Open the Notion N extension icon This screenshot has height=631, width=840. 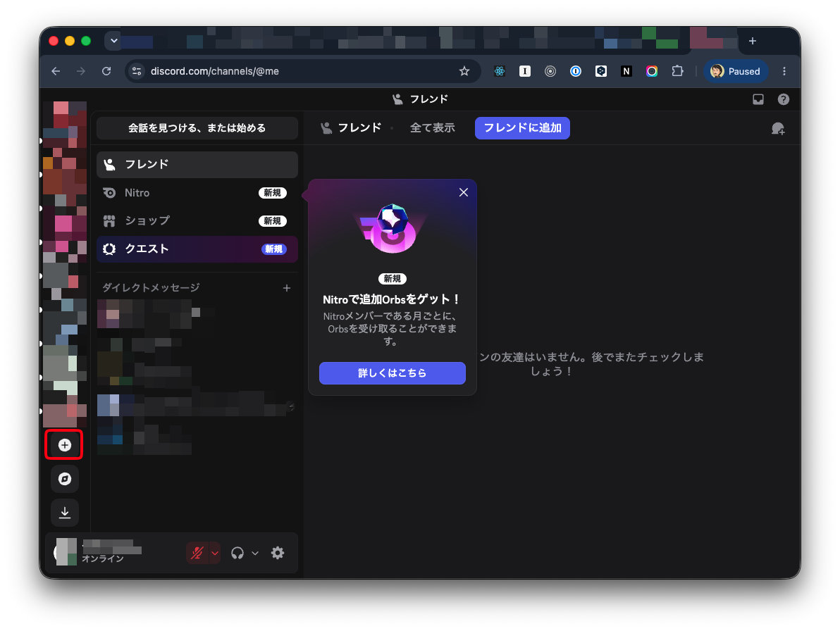(626, 71)
